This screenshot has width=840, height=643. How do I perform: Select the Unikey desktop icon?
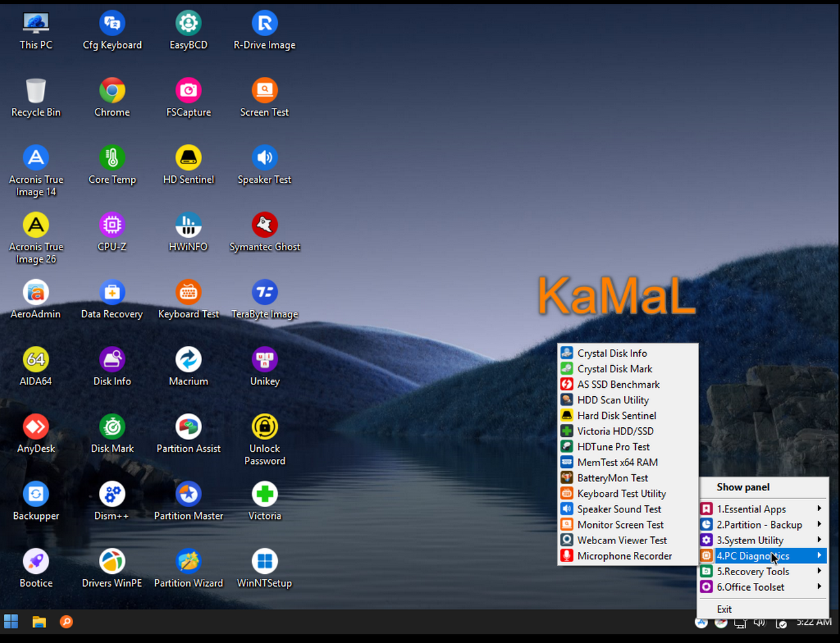(264, 368)
